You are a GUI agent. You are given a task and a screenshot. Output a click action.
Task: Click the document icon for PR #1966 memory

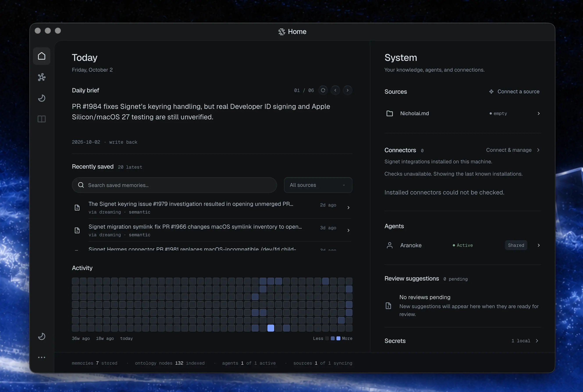click(x=77, y=230)
